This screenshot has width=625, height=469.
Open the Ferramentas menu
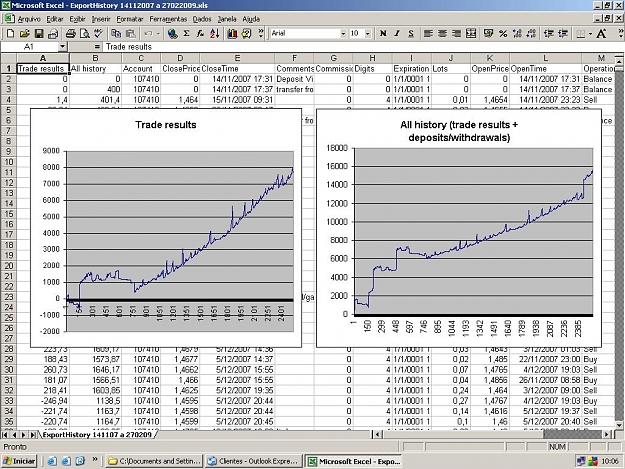[x=168, y=19]
